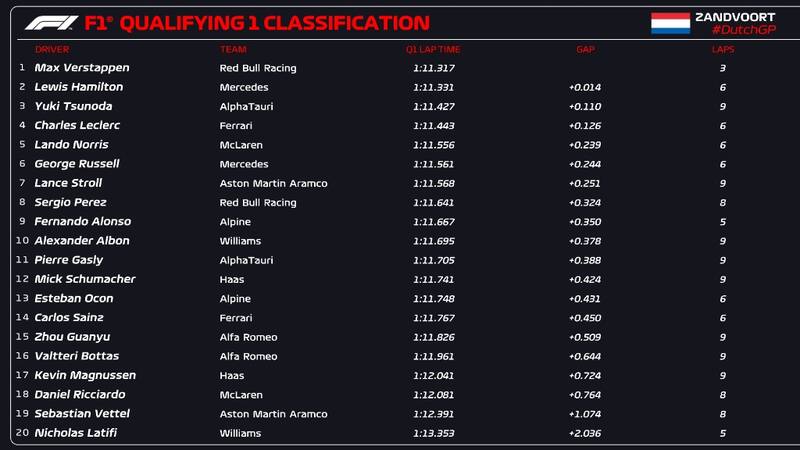The height and width of the screenshot is (450, 800).
Task: Click the Netherlands flag icon
Action: (x=670, y=23)
